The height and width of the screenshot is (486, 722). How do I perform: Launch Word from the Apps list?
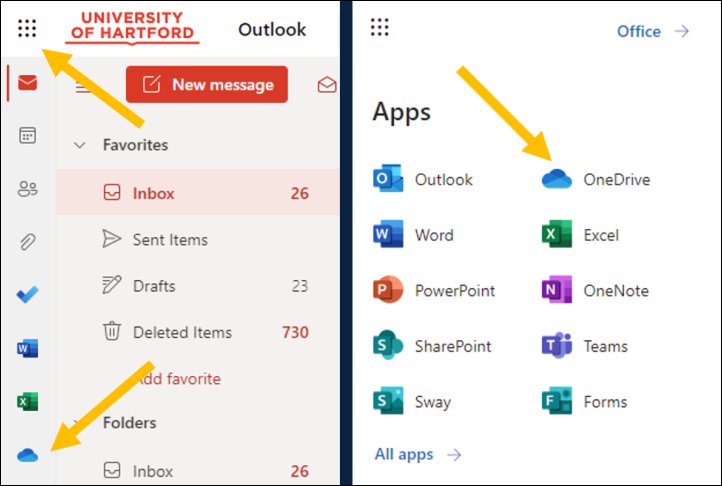[x=413, y=235]
